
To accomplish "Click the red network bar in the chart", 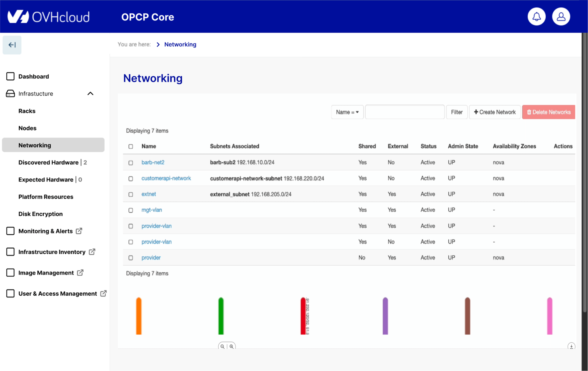I will pyautogui.click(x=303, y=316).
